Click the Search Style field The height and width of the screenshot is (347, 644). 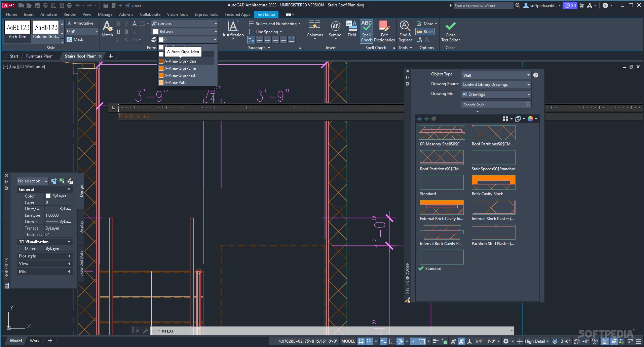coord(496,105)
